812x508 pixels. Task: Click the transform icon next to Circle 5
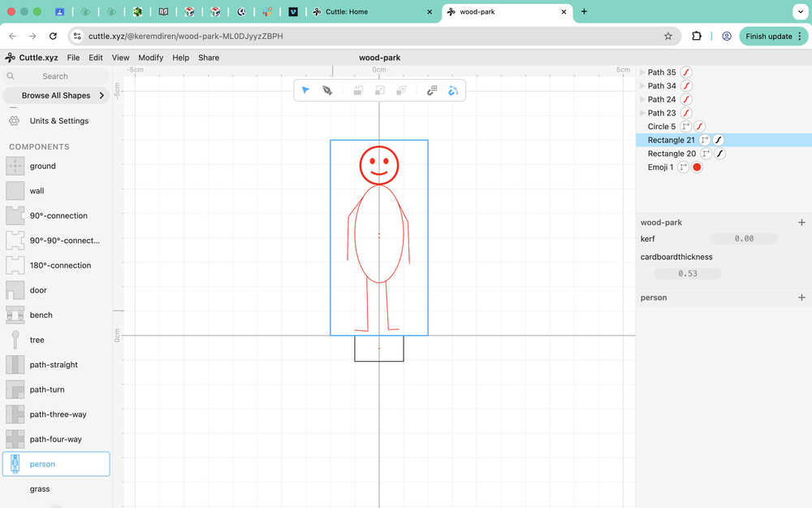coord(686,127)
